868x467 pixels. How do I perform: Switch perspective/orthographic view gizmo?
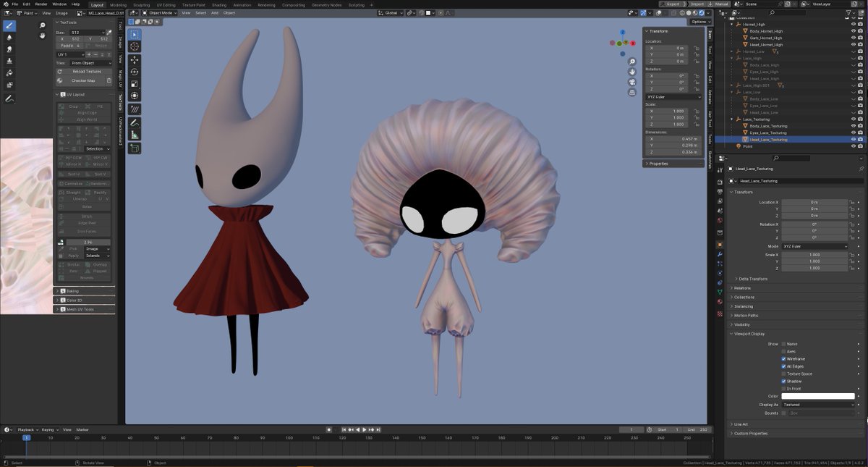pos(632,92)
